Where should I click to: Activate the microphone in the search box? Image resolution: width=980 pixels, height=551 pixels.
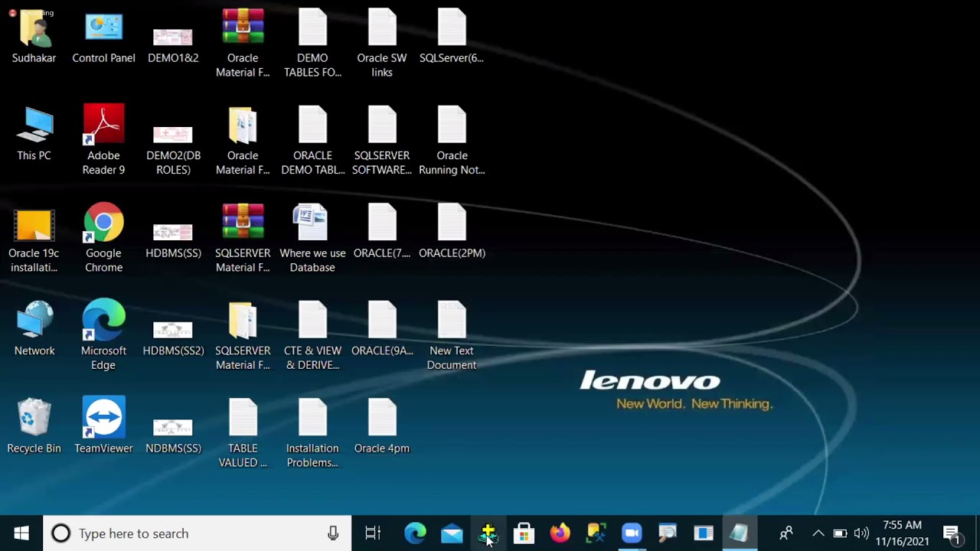point(333,533)
